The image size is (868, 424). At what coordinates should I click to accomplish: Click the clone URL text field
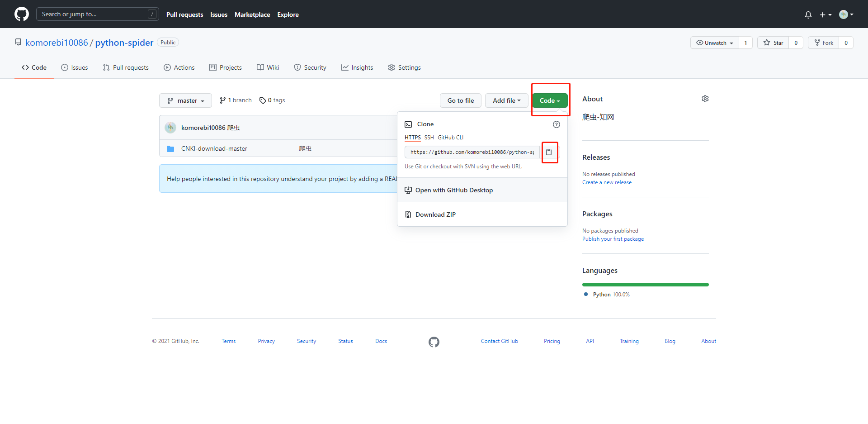(x=472, y=152)
